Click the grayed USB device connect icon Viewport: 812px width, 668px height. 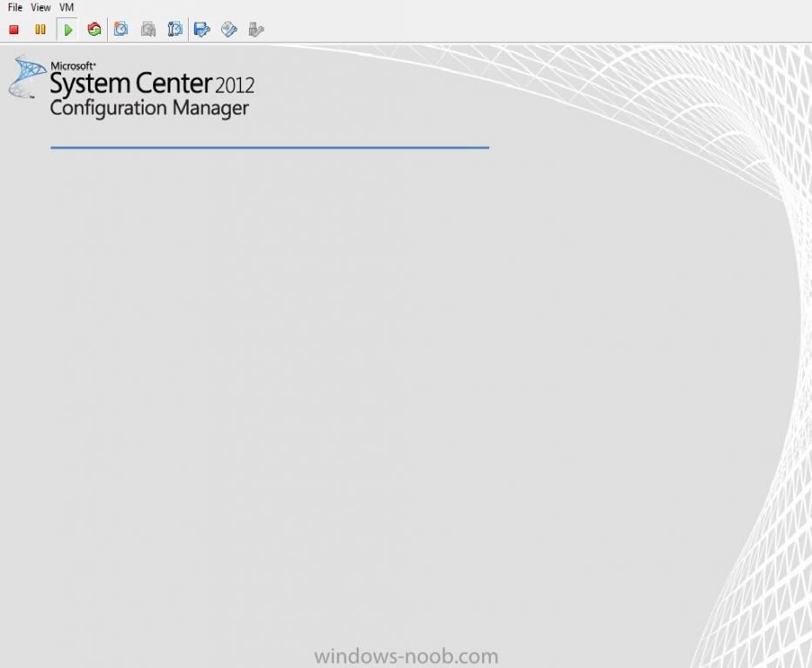click(256, 29)
